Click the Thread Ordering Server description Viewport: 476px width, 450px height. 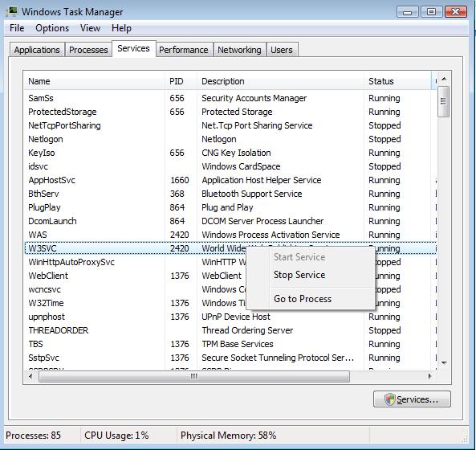tap(247, 330)
